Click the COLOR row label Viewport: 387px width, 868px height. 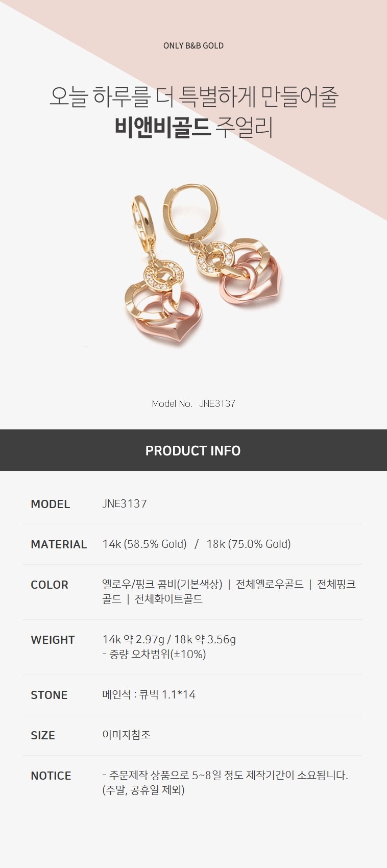click(x=50, y=585)
